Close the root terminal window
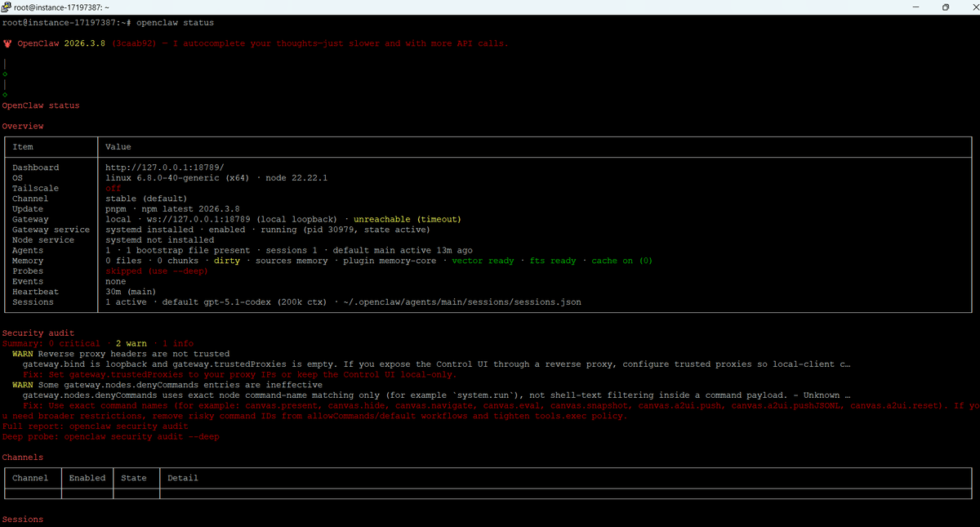This screenshot has height=527, width=980. click(x=969, y=7)
